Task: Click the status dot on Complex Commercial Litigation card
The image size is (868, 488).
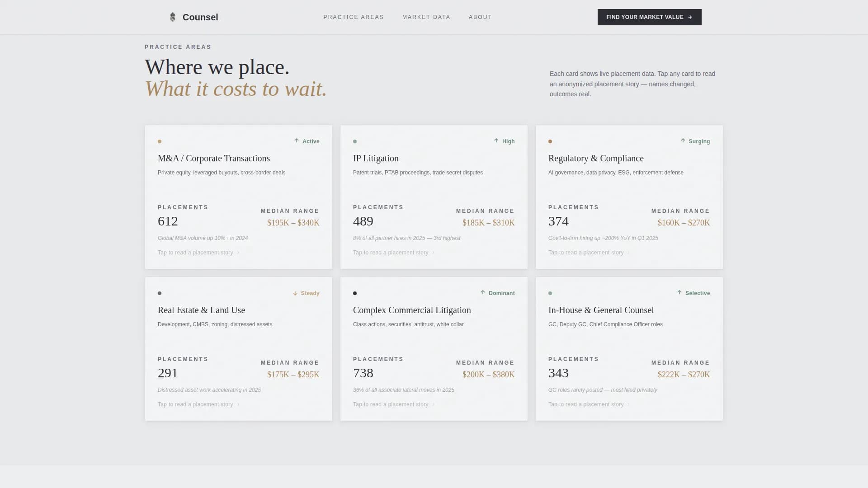Action: [x=355, y=293]
